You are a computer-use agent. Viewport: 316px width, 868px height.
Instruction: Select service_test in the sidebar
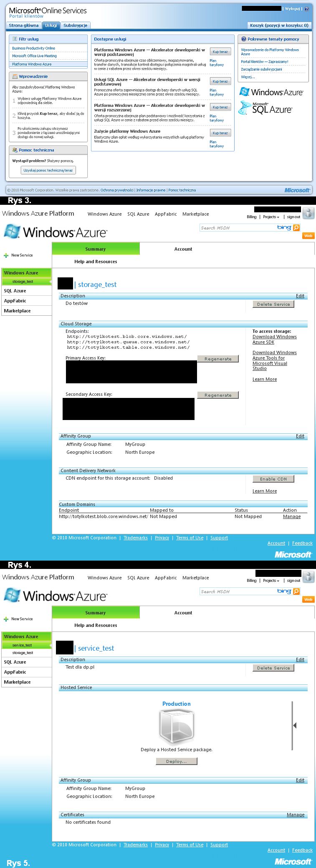(x=26, y=645)
